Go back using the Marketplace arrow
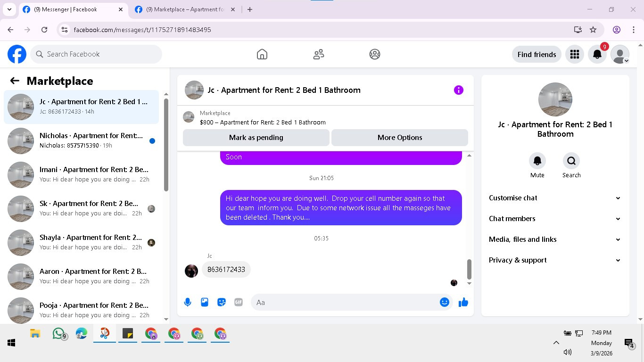644x362 pixels. click(x=15, y=81)
